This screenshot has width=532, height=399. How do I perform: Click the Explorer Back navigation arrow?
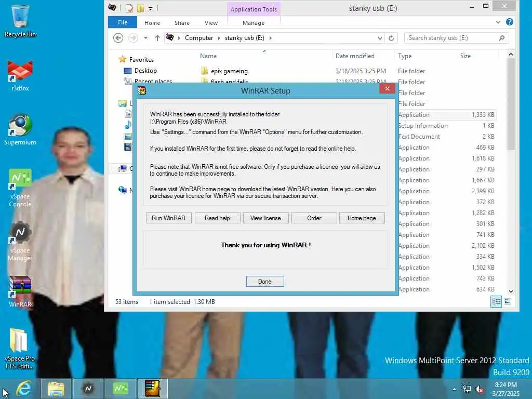[118, 38]
